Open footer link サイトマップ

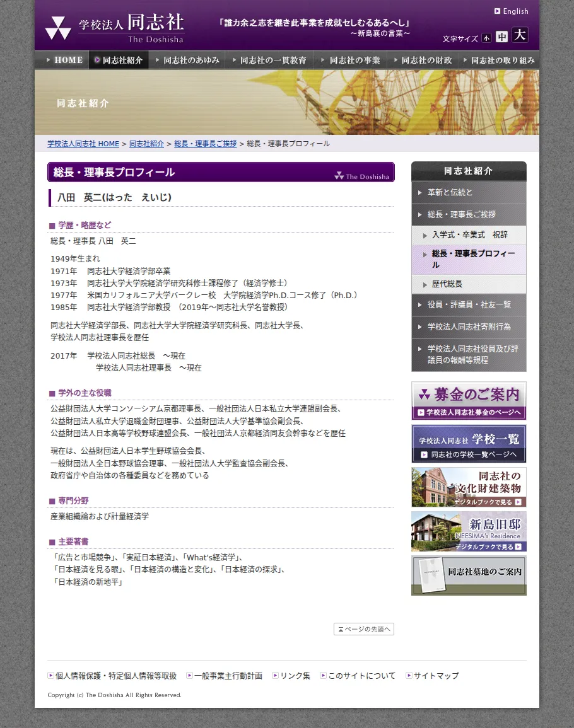click(436, 676)
